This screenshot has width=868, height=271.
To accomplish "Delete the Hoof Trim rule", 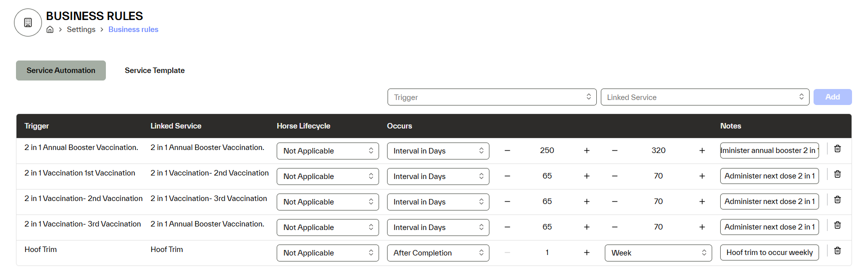I will (838, 251).
